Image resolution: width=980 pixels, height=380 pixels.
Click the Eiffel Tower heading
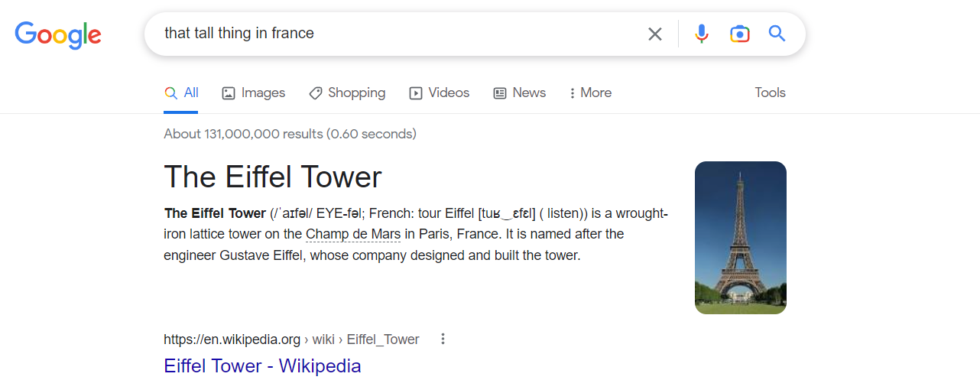pyautogui.click(x=273, y=177)
